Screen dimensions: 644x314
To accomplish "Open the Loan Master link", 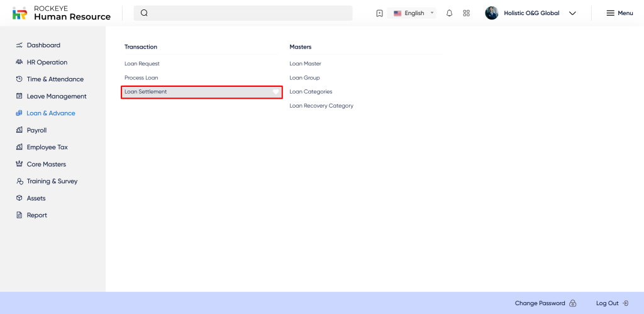I will 305,64.
